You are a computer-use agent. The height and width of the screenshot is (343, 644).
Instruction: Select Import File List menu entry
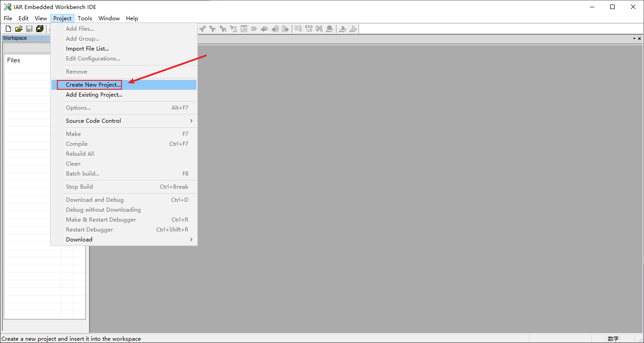(124, 49)
